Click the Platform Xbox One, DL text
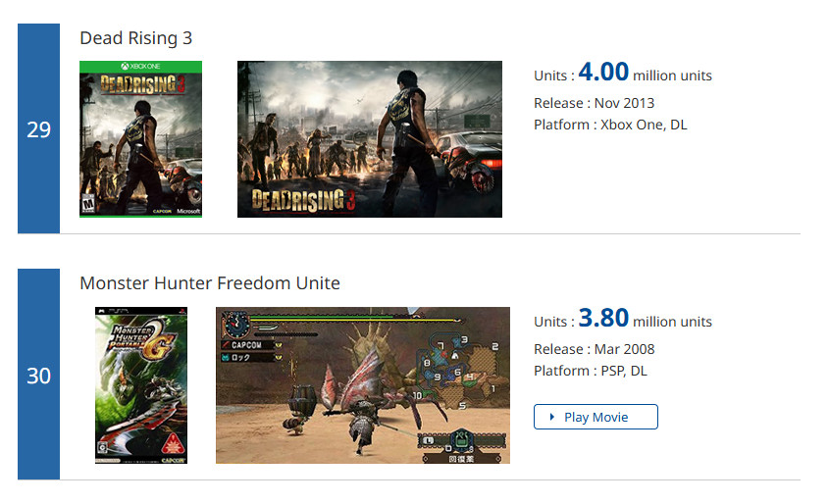Viewport: 829px width, 504px height. pyautogui.click(x=610, y=125)
